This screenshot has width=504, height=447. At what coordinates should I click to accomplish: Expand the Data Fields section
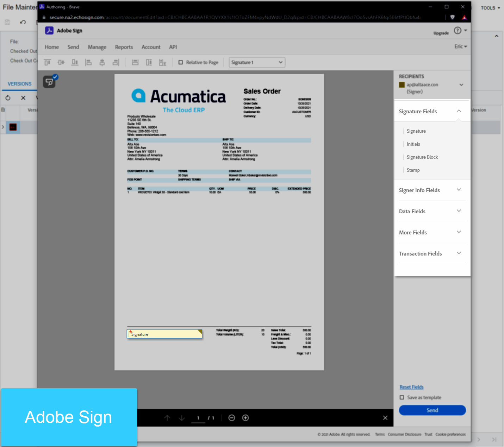(x=459, y=211)
